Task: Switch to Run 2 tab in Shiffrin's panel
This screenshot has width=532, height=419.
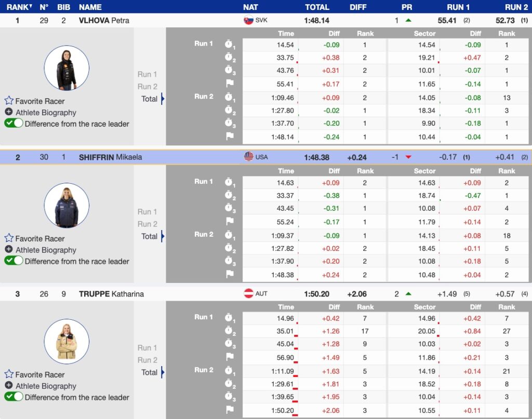Action: (147, 224)
